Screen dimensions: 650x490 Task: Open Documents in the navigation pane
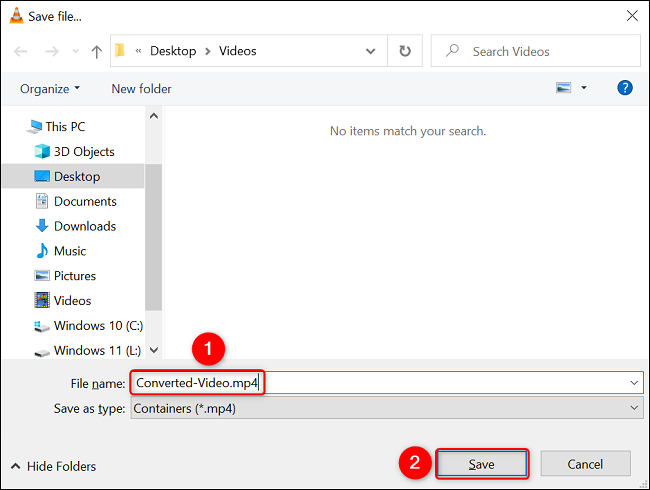coord(85,201)
